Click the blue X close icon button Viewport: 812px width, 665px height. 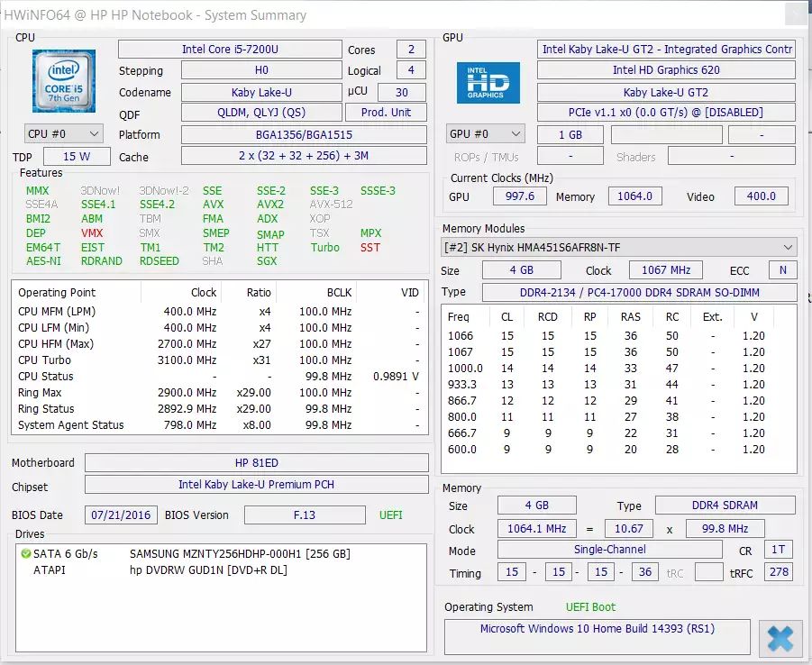780,638
